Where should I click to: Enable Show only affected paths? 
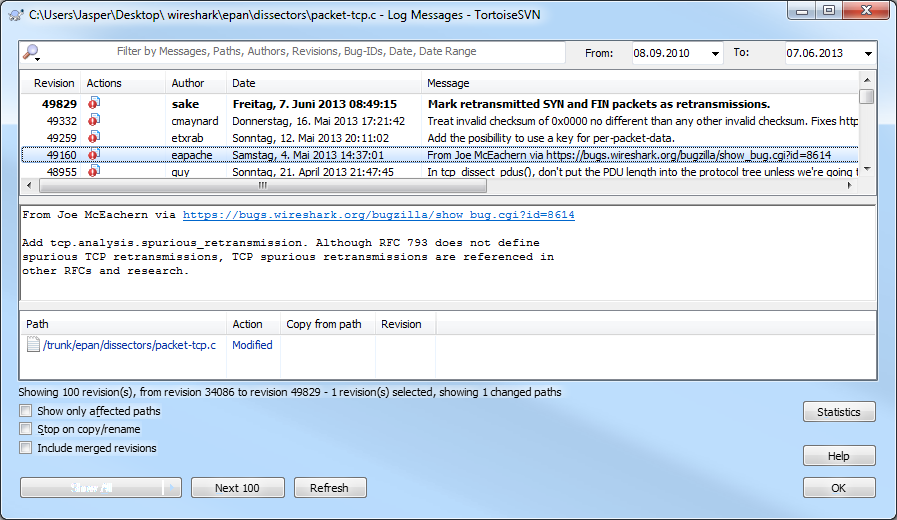(26, 411)
